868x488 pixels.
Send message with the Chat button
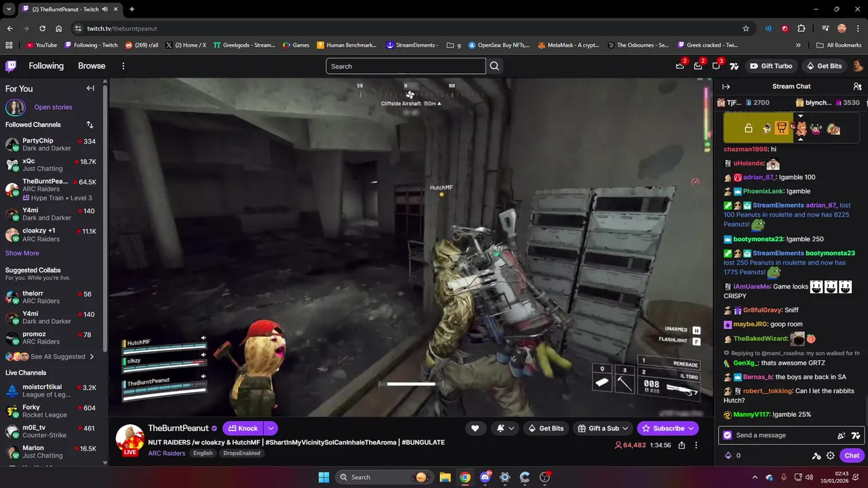point(852,455)
